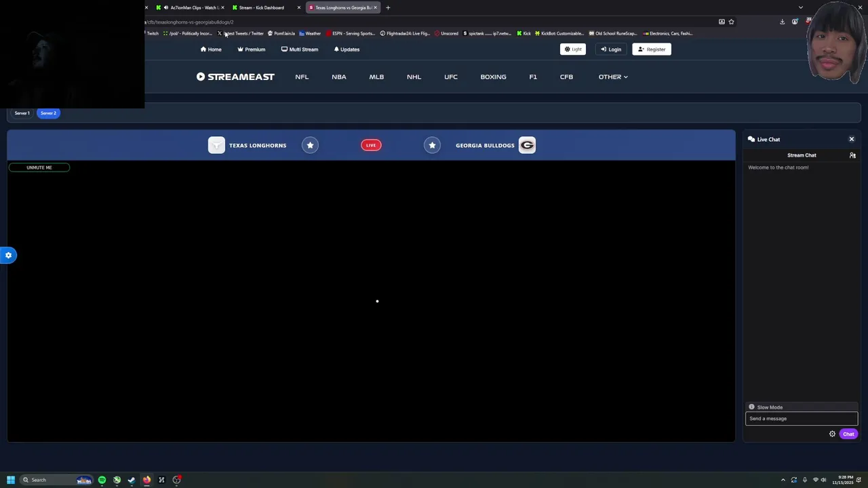Favorite Texas Longhorns with star icon
The width and height of the screenshot is (868, 488).
[310, 145]
